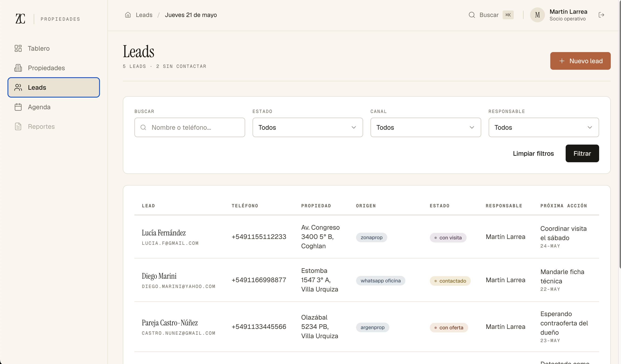Click the ⌘K shortcut badge
The image size is (621, 364).
508,15
